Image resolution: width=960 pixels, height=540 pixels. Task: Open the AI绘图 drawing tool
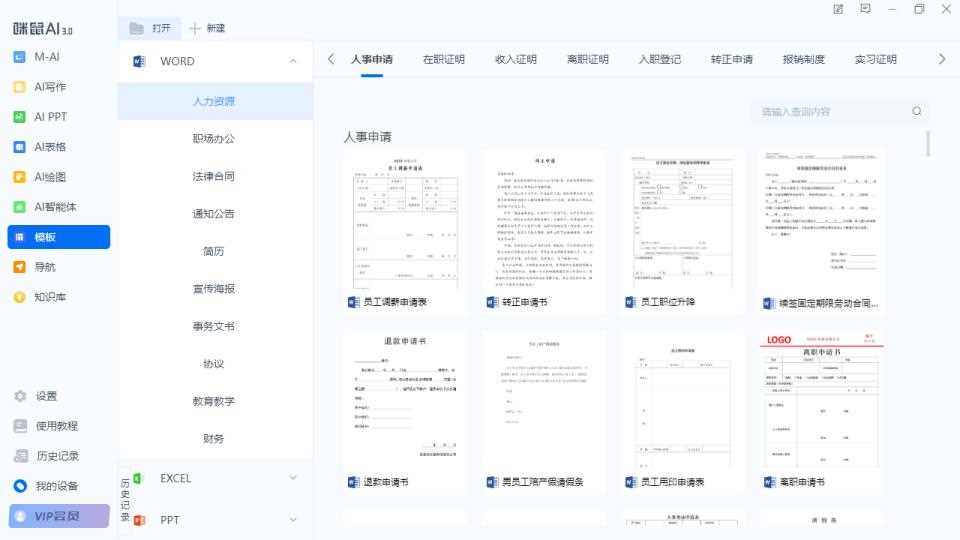[x=50, y=177]
